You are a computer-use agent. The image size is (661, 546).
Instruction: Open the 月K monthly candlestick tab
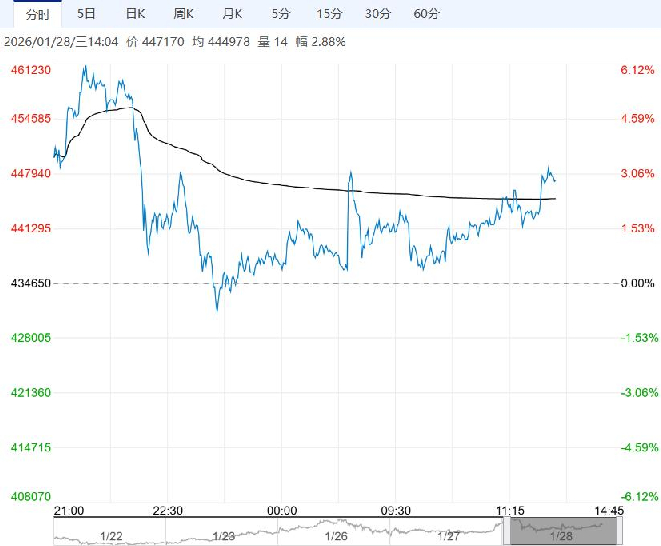point(231,14)
